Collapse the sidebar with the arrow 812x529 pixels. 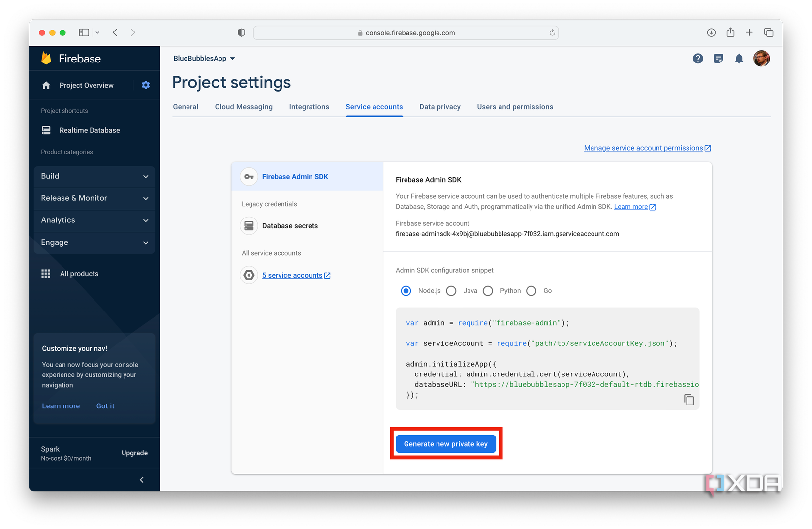pyautogui.click(x=142, y=480)
